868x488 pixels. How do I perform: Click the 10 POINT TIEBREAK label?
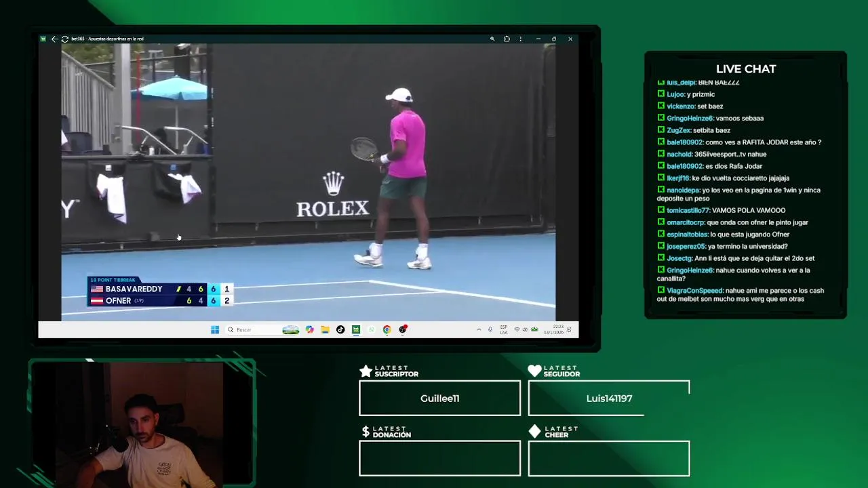[113, 280]
